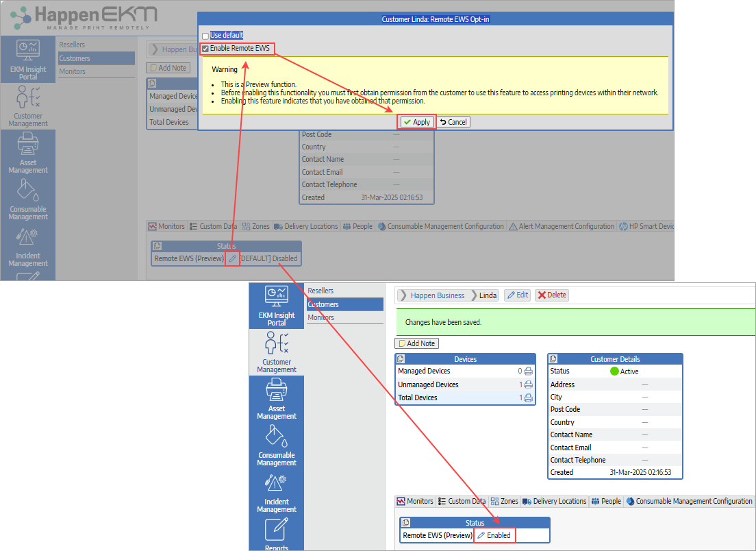The width and height of the screenshot is (756, 551).
Task: Switch to the Monitors tab
Action: [415, 501]
